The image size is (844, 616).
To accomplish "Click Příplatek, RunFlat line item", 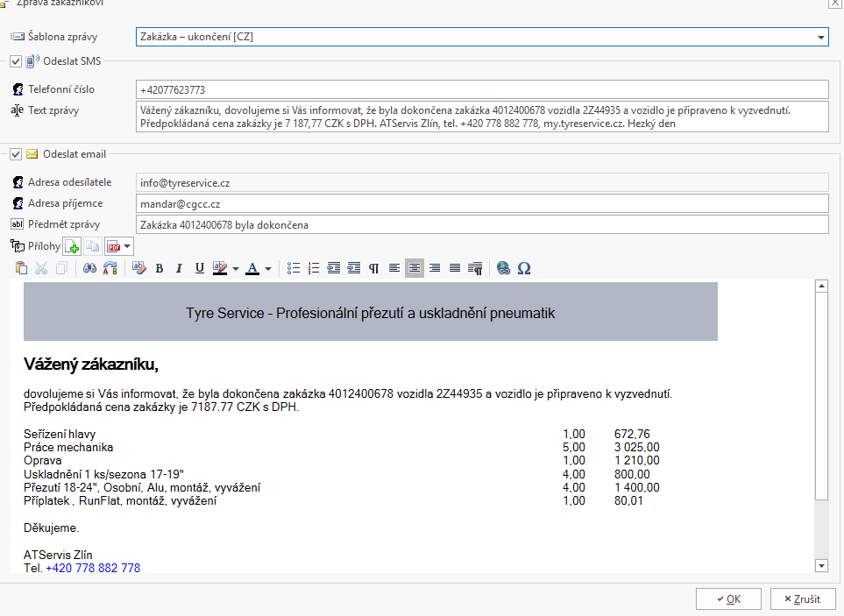I will click(120, 501).
